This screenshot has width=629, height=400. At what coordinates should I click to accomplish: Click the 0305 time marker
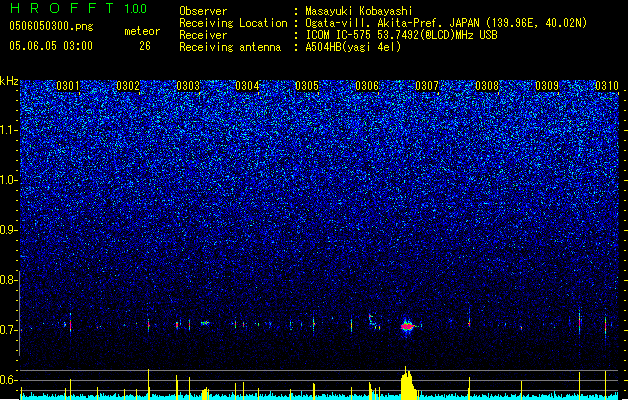click(x=307, y=86)
